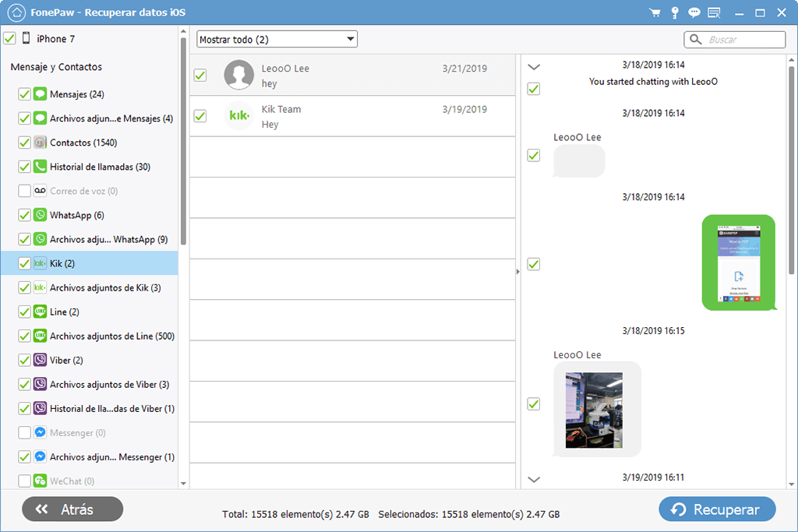The width and height of the screenshot is (798, 532).
Task: Click the 'Mensaje y Contactos' section header
Action: pyautogui.click(x=56, y=67)
